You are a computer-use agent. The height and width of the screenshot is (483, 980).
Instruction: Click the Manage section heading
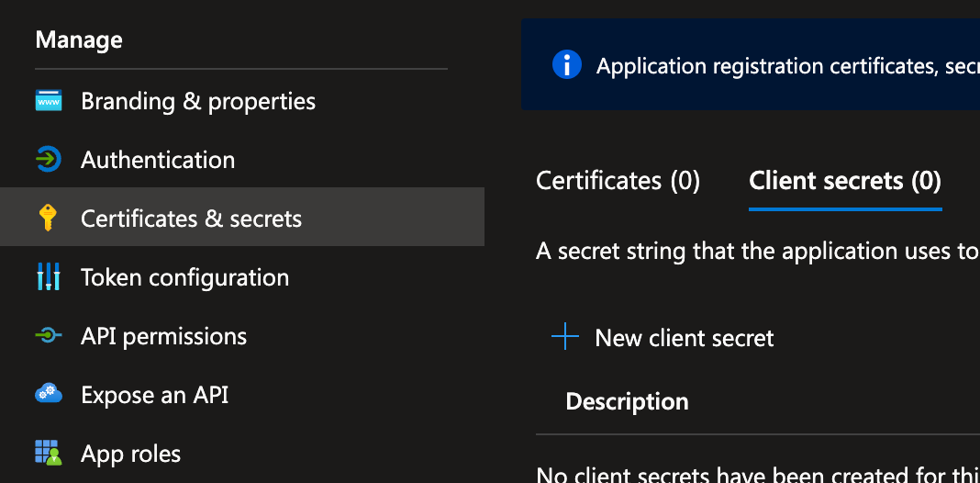(x=79, y=39)
